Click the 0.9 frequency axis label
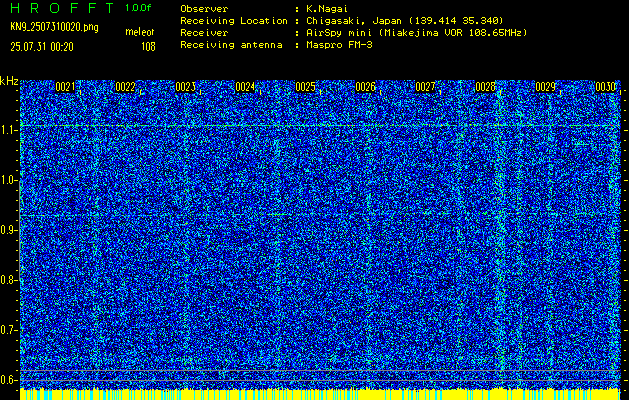Viewport: 629px width, 400px height. pyautogui.click(x=9, y=230)
